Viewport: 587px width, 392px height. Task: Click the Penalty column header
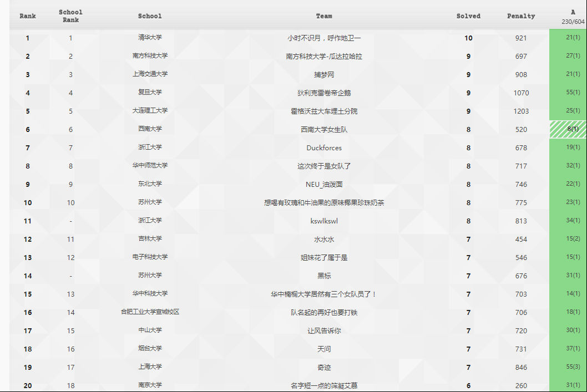pos(521,16)
